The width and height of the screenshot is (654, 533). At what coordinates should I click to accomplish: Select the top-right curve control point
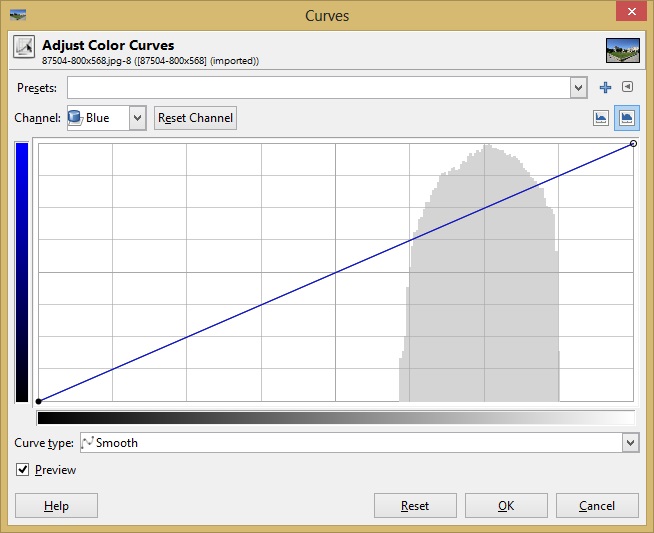pyautogui.click(x=633, y=145)
